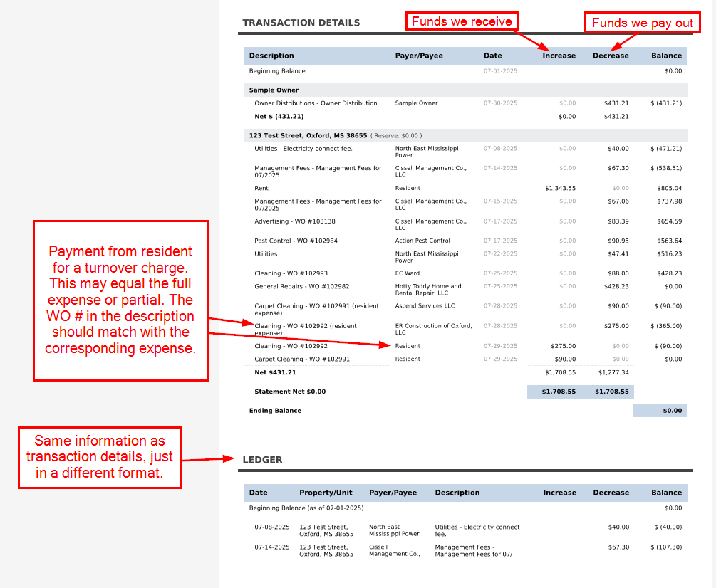The image size is (716, 588).
Task: Click Hotty Toddy Home and Rental Repair payee
Action: [427, 290]
